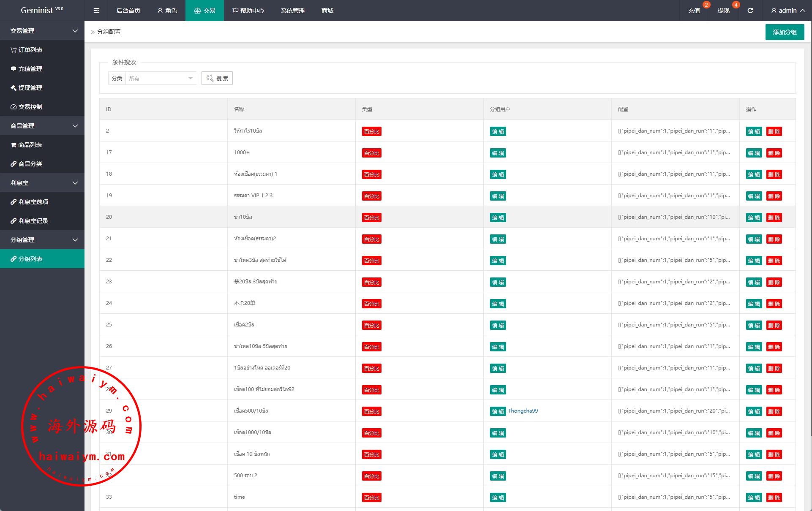Click the 搜索 search button
The height and width of the screenshot is (511, 812).
point(217,78)
